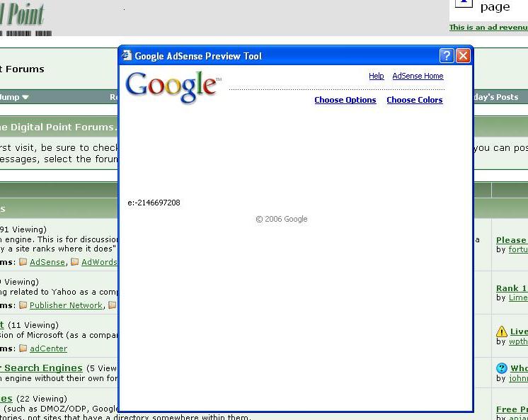Open Today's Posts in forum navbar
Viewport: 528px width, 420px height.
(x=496, y=97)
